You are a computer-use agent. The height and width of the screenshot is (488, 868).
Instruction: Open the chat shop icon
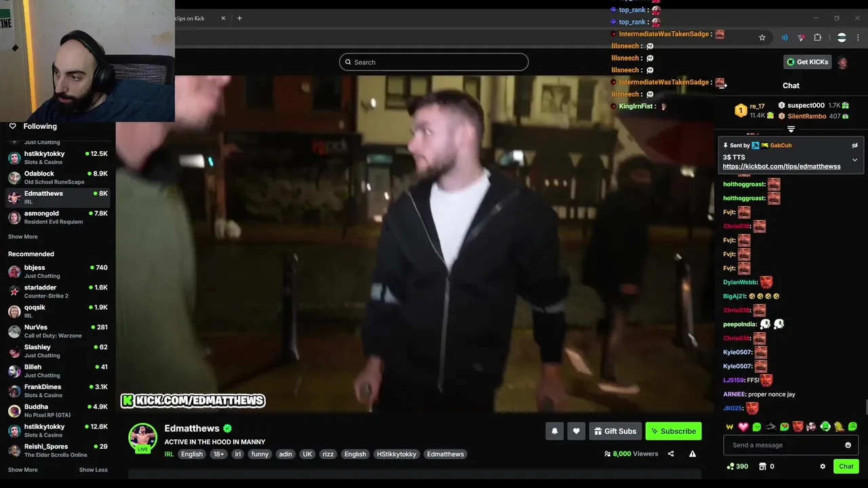pyautogui.click(x=762, y=466)
